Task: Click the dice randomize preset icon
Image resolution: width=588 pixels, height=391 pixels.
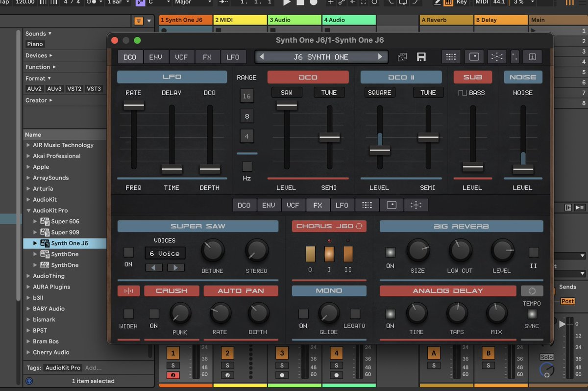Action: [x=402, y=57]
